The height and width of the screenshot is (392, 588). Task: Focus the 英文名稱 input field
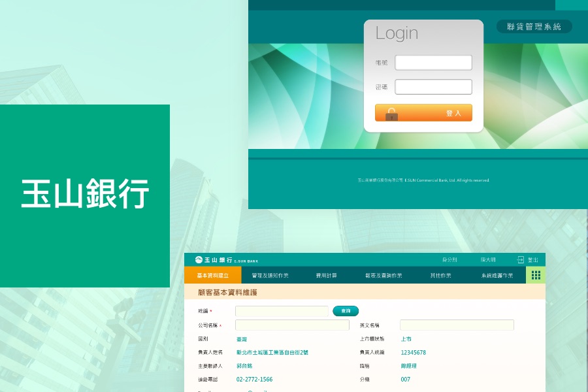point(457,325)
